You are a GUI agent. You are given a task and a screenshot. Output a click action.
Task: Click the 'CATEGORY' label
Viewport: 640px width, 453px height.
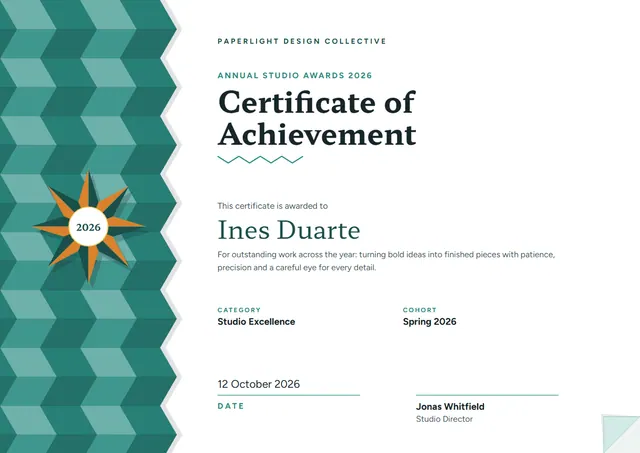pyautogui.click(x=239, y=310)
